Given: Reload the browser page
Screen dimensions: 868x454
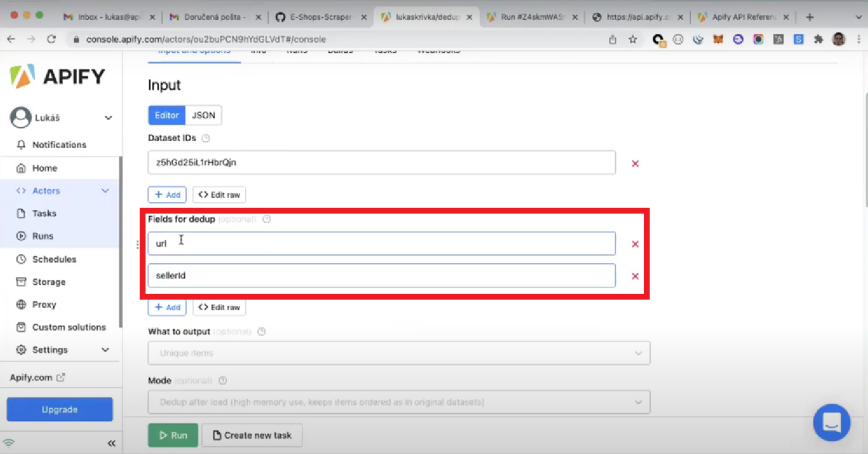Looking at the screenshot, I should 51,39.
